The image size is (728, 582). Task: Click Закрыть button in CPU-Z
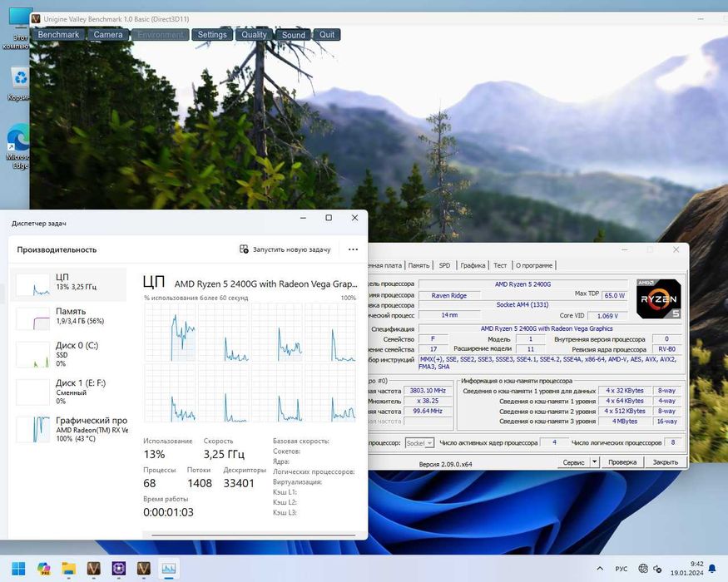pos(666,462)
